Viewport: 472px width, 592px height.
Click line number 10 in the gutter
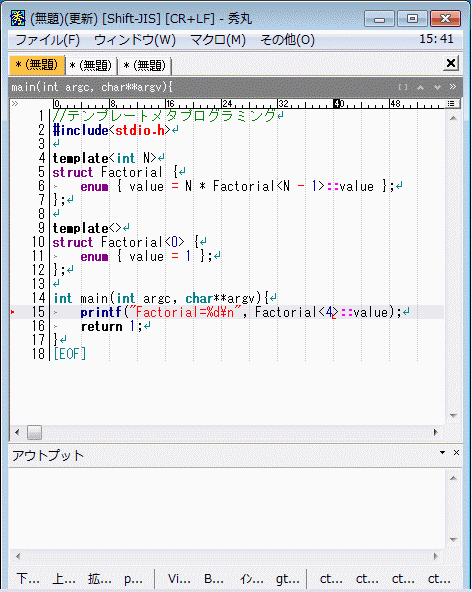[x=38, y=242]
